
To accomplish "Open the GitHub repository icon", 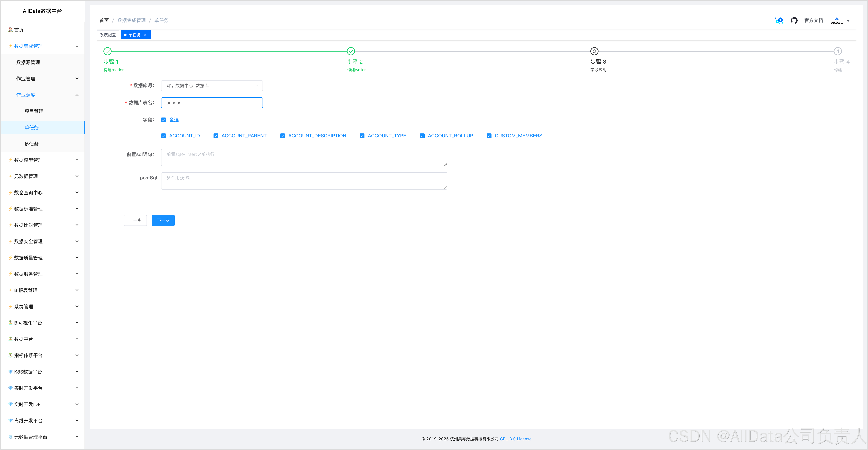I will pos(794,21).
